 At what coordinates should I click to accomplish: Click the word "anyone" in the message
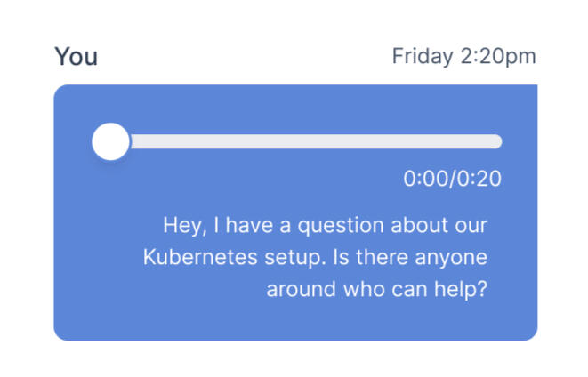coord(452,258)
